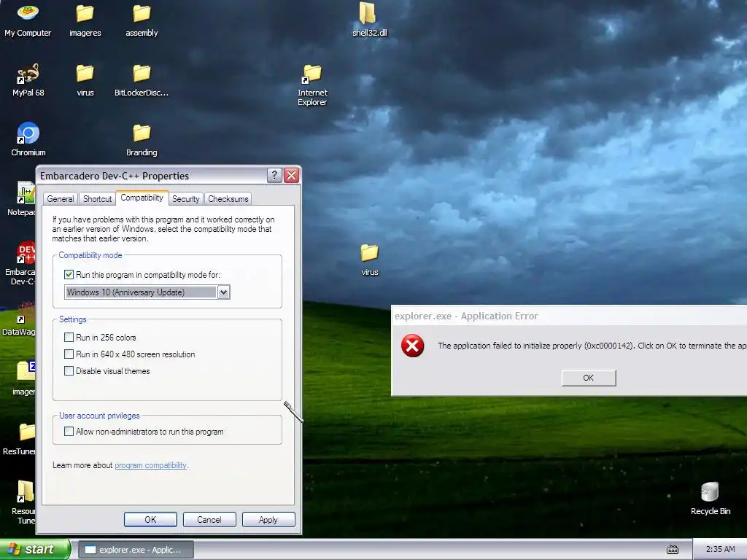Click the explorer.exe Application Error title bar
The height and width of the screenshot is (560, 747).
(x=569, y=316)
